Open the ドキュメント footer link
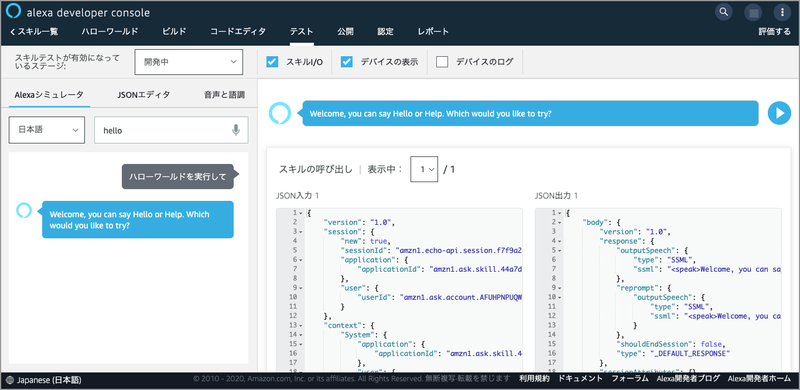Image resolution: width=800 pixels, height=390 pixels. pyautogui.click(x=580, y=379)
